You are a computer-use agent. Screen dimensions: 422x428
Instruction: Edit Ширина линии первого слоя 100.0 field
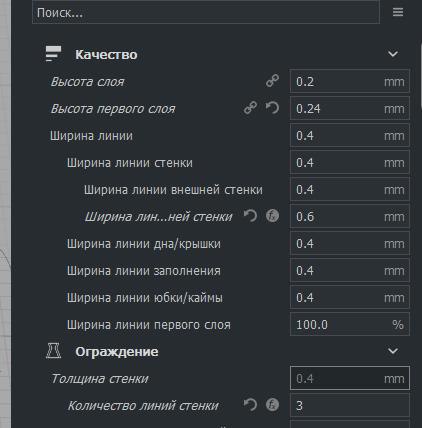click(350, 324)
